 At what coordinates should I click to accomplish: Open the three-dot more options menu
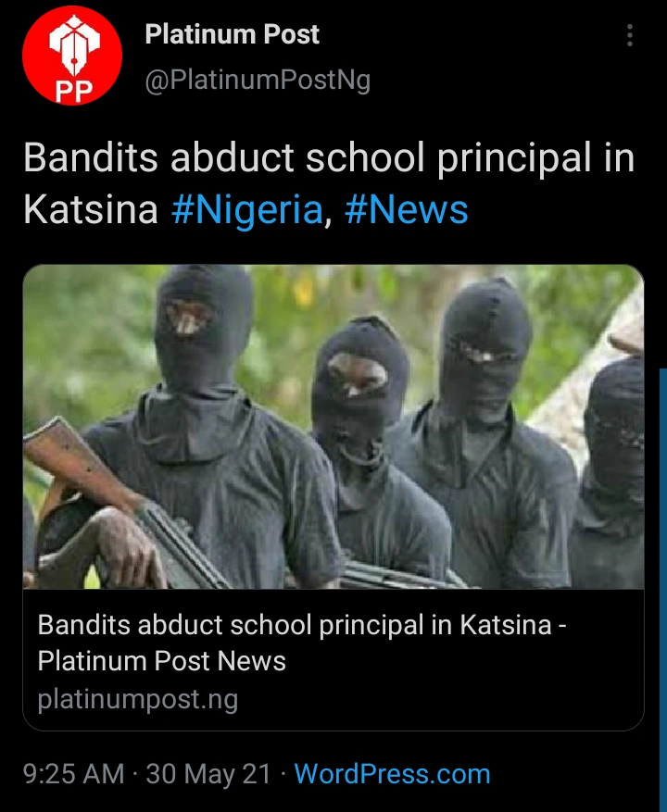pos(630,35)
